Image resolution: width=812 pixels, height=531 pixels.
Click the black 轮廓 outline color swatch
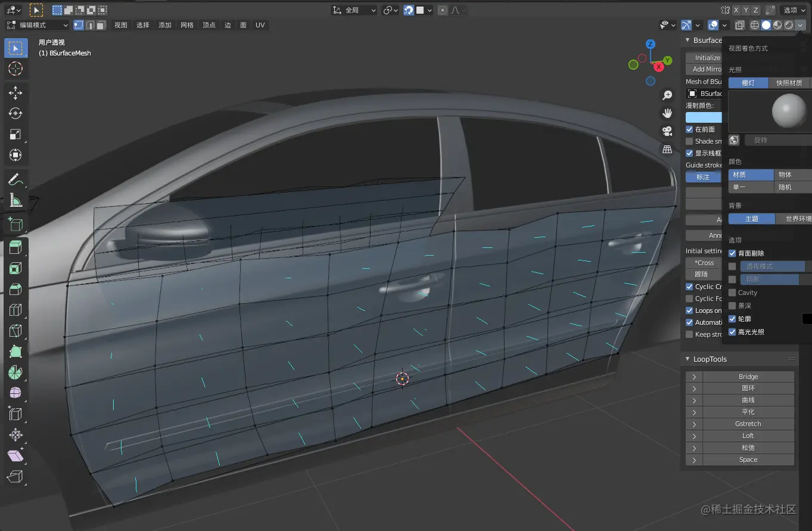coord(807,319)
